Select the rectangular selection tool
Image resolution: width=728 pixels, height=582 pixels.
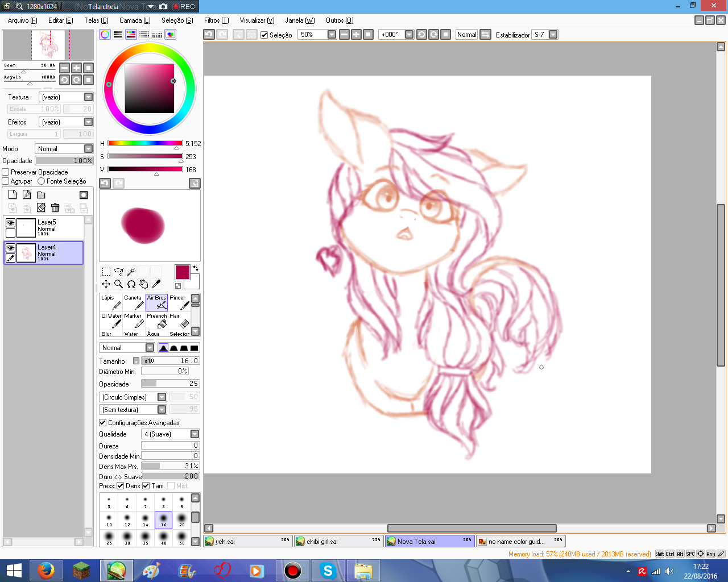(106, 272)
